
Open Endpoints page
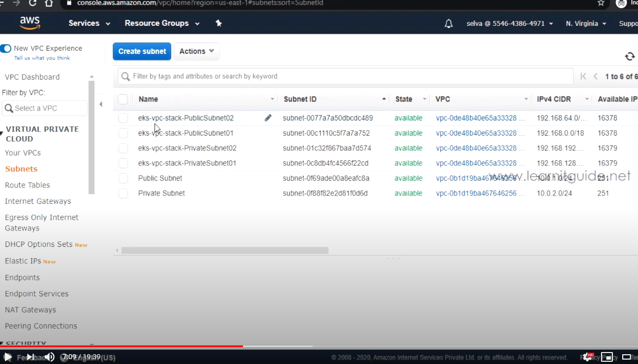[22, 277]
